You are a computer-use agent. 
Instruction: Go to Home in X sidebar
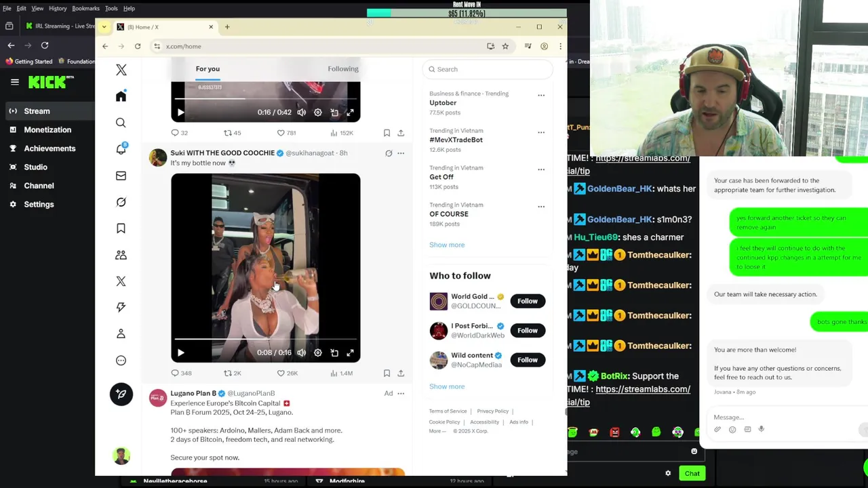pyautogui.click(x=121, y=96)
